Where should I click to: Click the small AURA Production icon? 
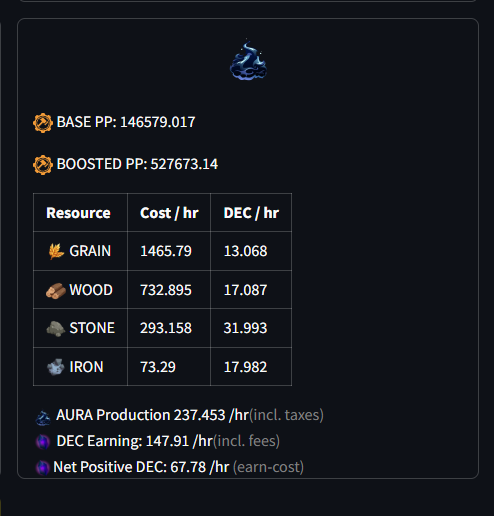coord(43,418)
